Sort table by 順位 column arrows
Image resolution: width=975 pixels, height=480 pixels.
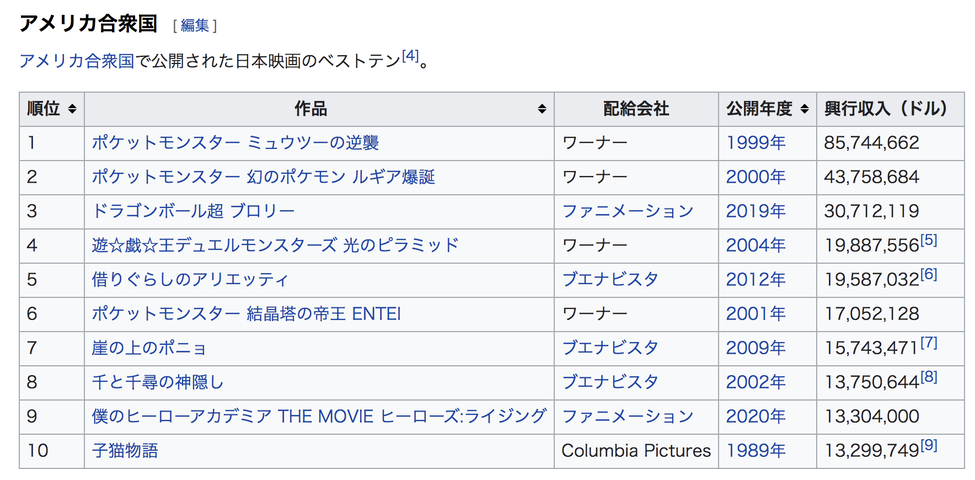click(73, 109)
